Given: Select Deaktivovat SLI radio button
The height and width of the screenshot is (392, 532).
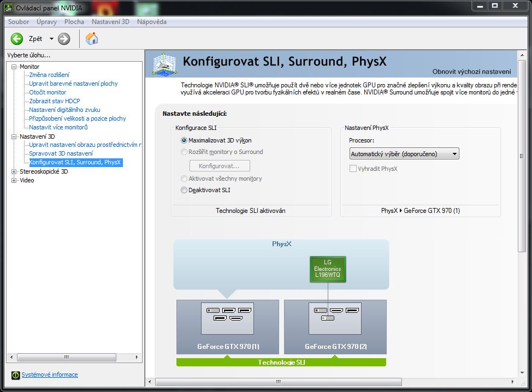Looking at the screenshot, I should click(184, 190).
